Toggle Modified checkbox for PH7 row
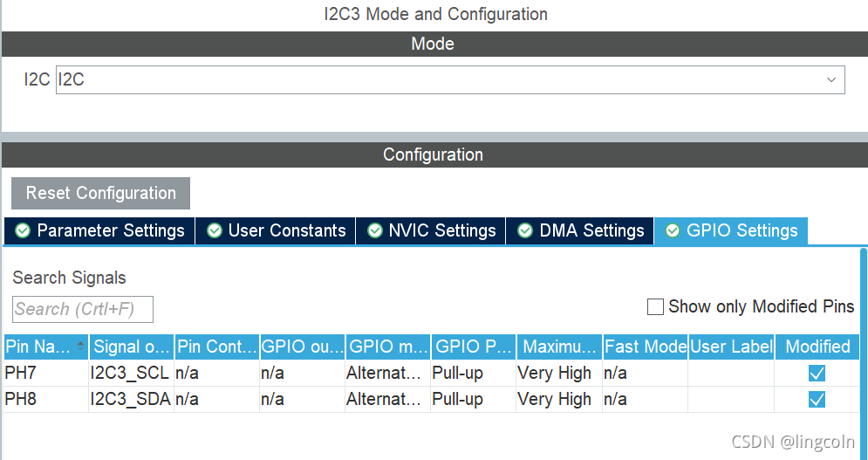868x460 pixels. pos(817,373)
